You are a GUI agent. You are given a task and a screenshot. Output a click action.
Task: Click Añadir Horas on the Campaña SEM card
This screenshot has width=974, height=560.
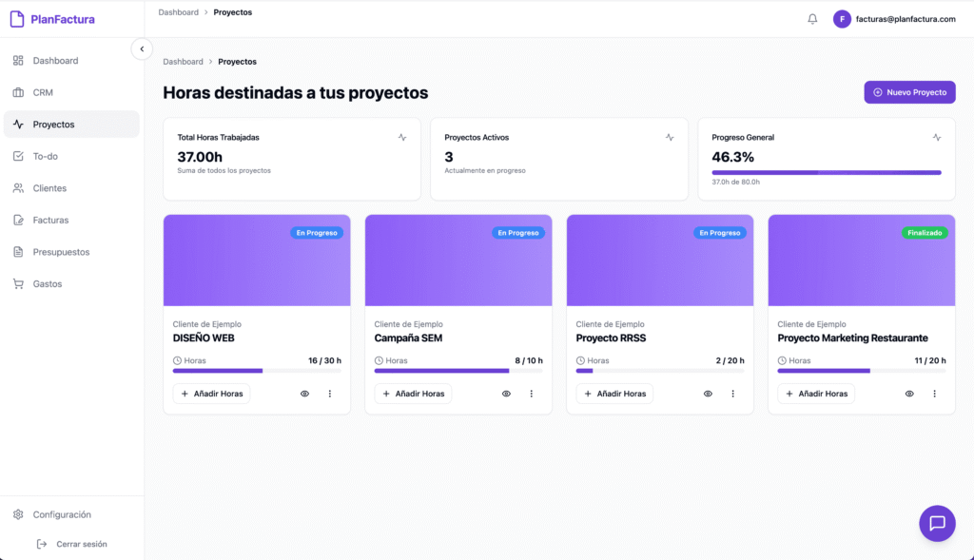point(413,393)
